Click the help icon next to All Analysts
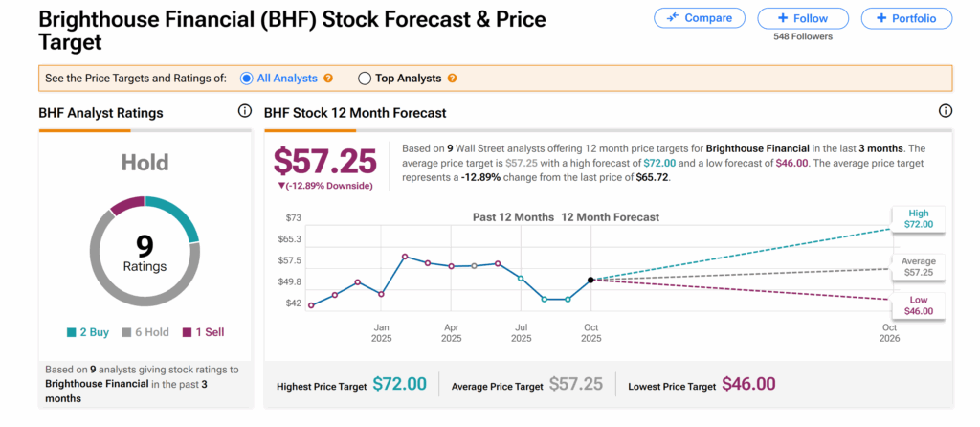Image resolution: width=980 pixels, height=427 pixels. click(x=328, y=79)
